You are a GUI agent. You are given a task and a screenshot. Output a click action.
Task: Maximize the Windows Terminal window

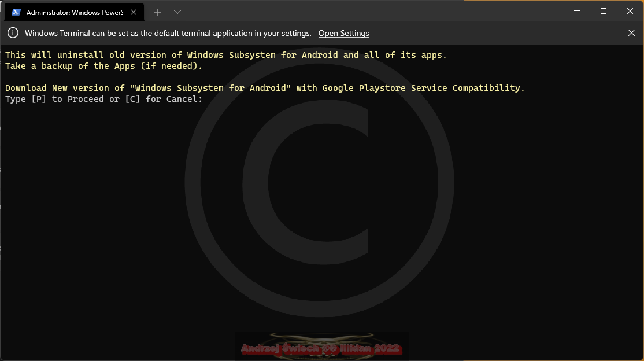604,11
